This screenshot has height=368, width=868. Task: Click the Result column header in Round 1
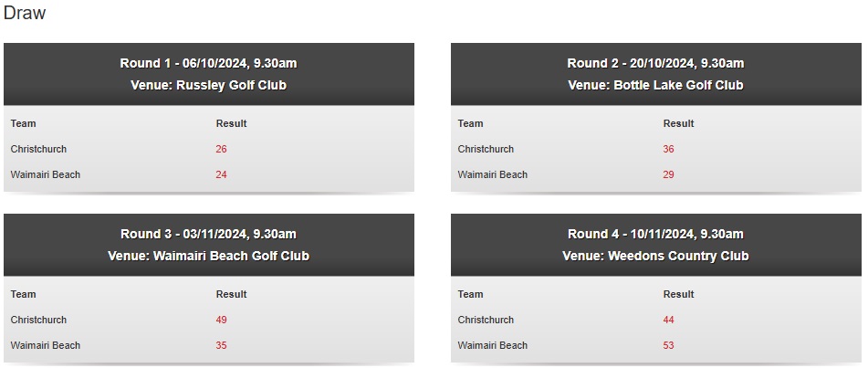[x=232, y=123]
